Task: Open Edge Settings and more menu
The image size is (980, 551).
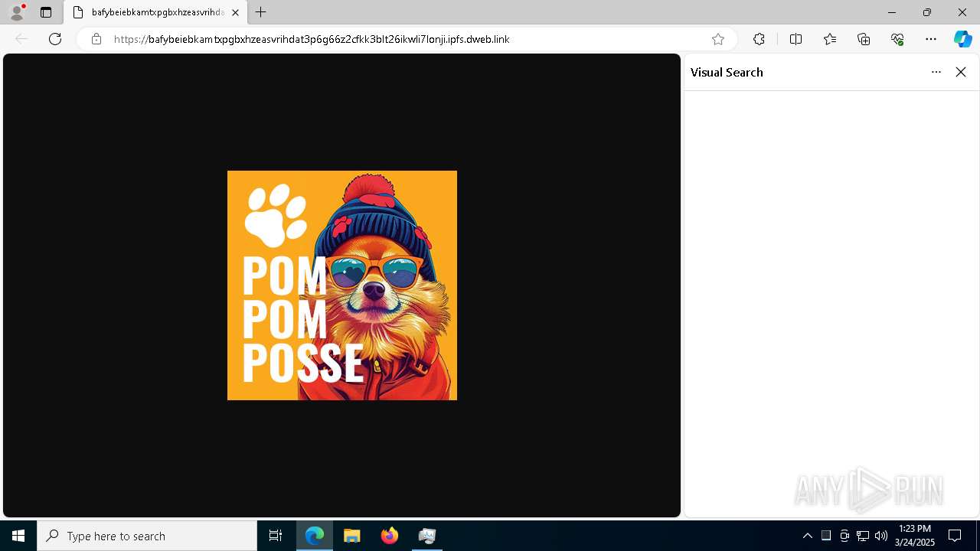Action: pyautogui.click(x=931, y=39)
